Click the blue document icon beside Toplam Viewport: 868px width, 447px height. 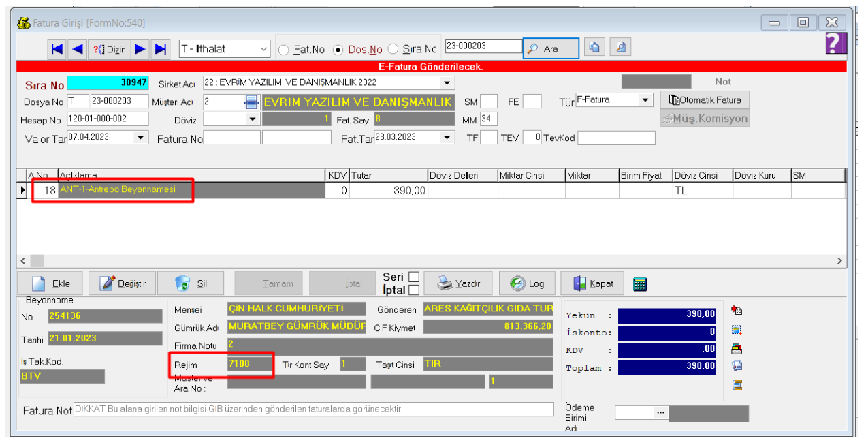coord(736,366)
